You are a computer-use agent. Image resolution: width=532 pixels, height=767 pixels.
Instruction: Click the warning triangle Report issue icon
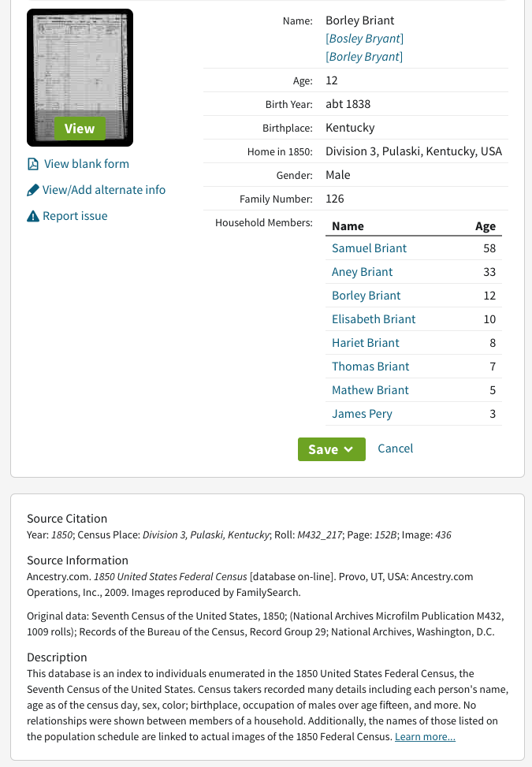point(33,216)
